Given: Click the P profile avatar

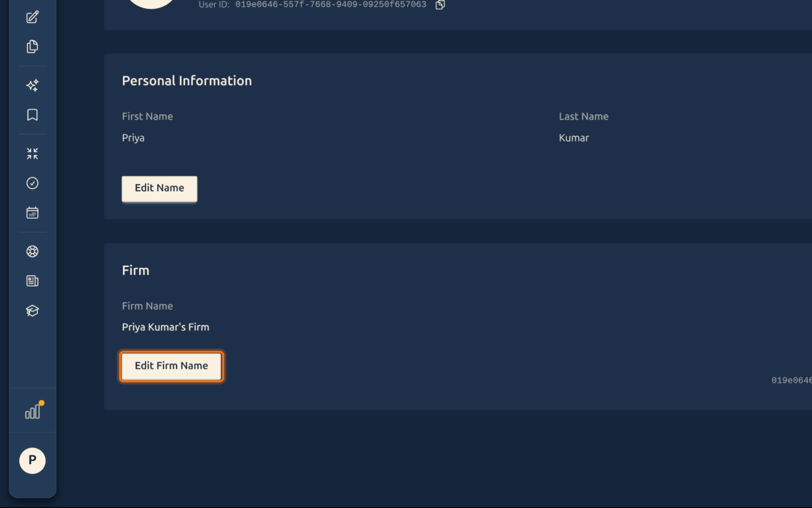Looking at the screenshot, I should click(x=32, y=461).
